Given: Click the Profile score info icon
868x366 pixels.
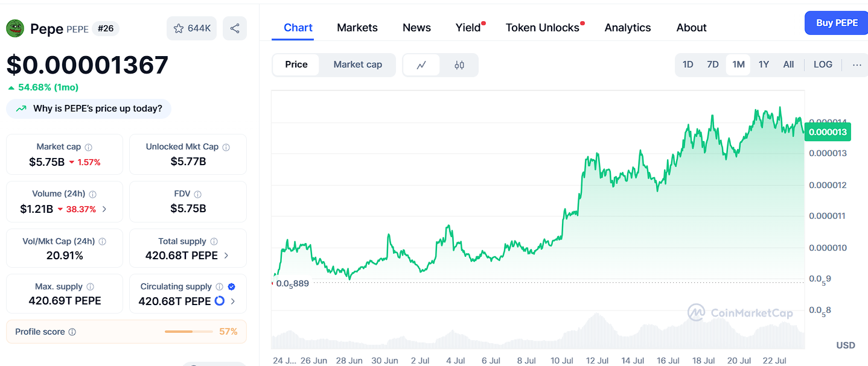Looking at the screenshot, I should [72, 332].
